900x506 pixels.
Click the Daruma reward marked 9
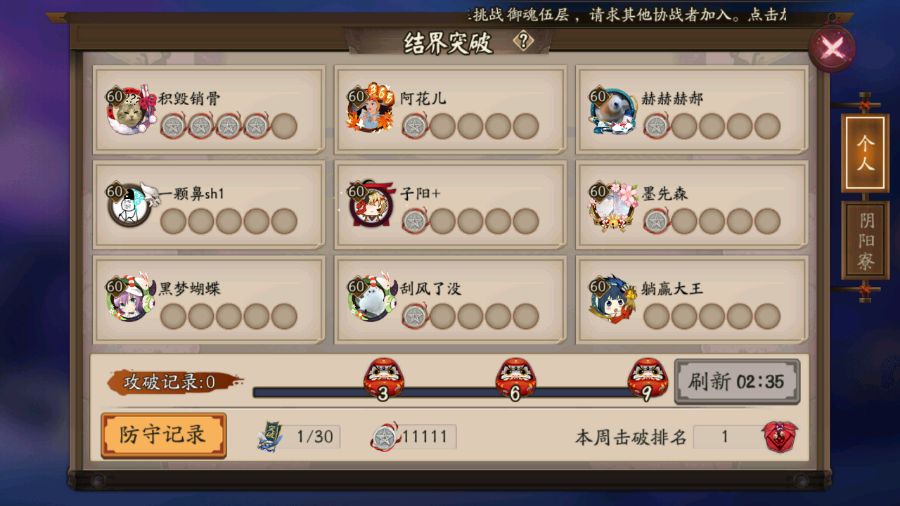point(647,380)
